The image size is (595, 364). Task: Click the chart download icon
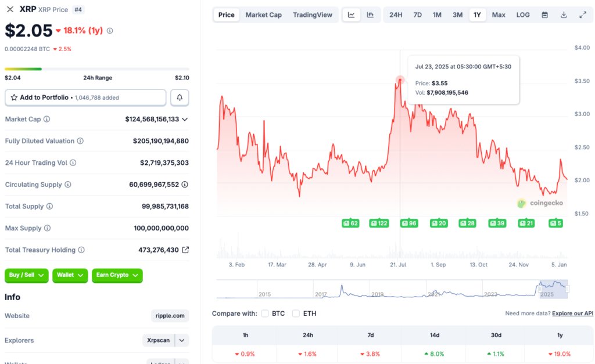pyautogui.click(x=563, y=15)
